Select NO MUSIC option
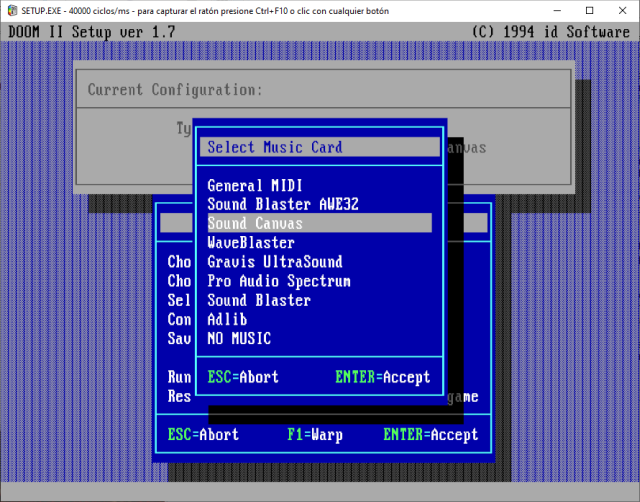The image size is (640, 502). click(x=239, y=338)
